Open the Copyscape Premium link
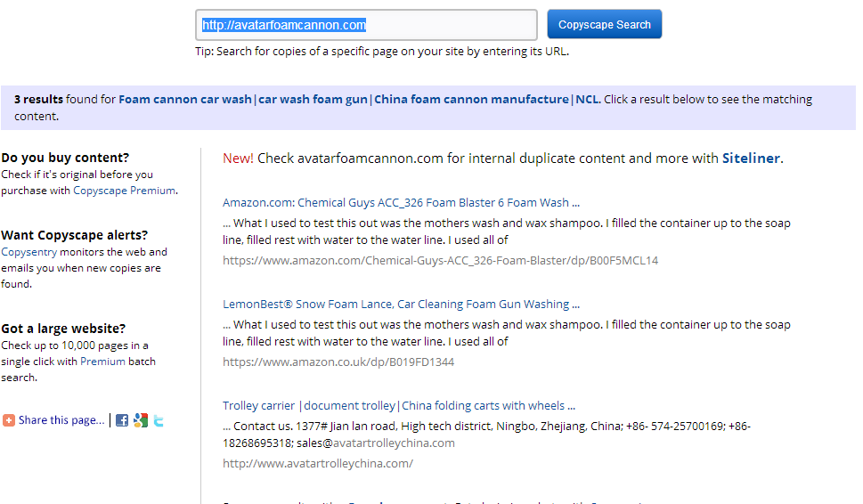 point(124,191)
